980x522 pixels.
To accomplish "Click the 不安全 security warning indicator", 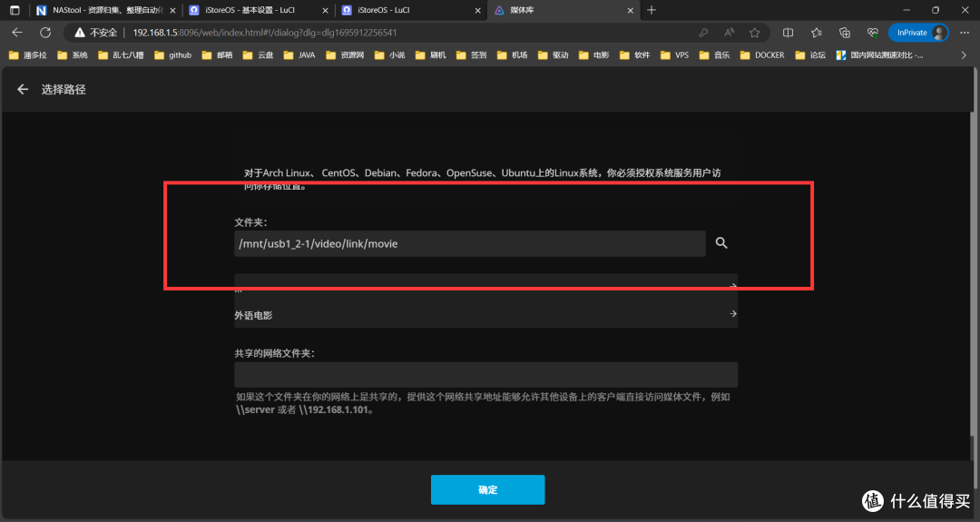I will tap(95, 33).
